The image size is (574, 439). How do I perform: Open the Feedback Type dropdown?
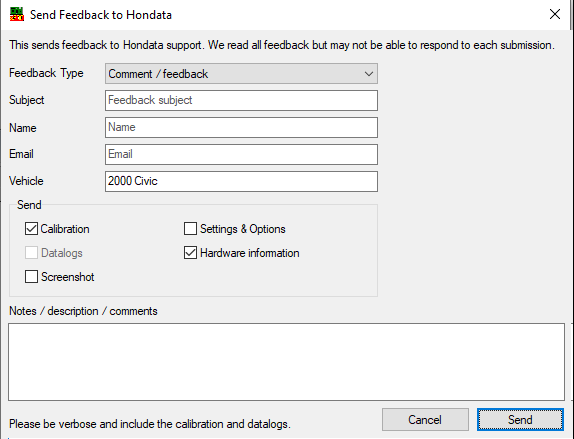point(241,74)
